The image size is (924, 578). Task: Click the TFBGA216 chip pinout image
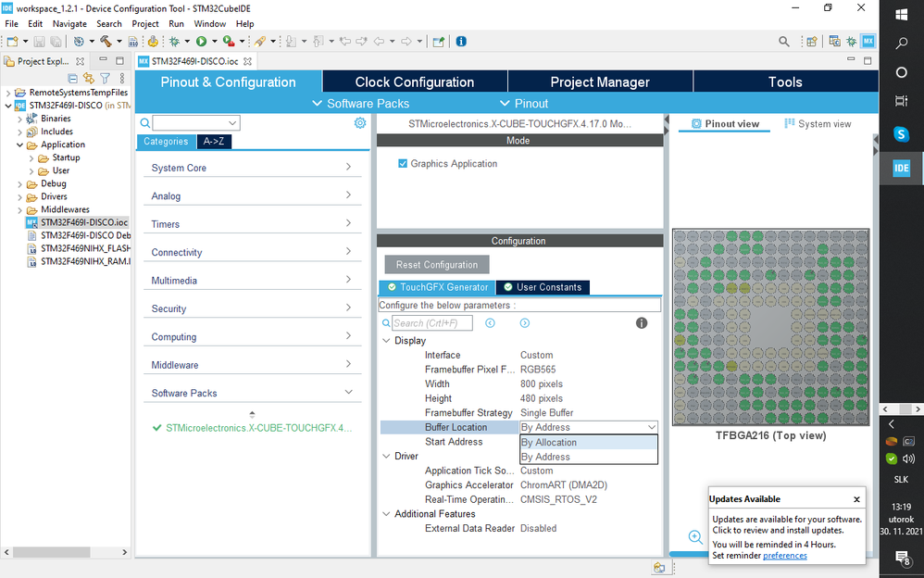[x=771, y=327]
